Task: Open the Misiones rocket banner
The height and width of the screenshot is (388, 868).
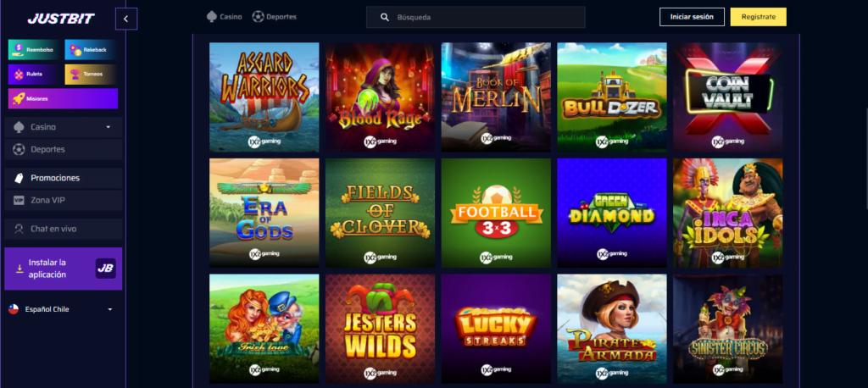Action: pyautogui.click(x=63, y=98)
